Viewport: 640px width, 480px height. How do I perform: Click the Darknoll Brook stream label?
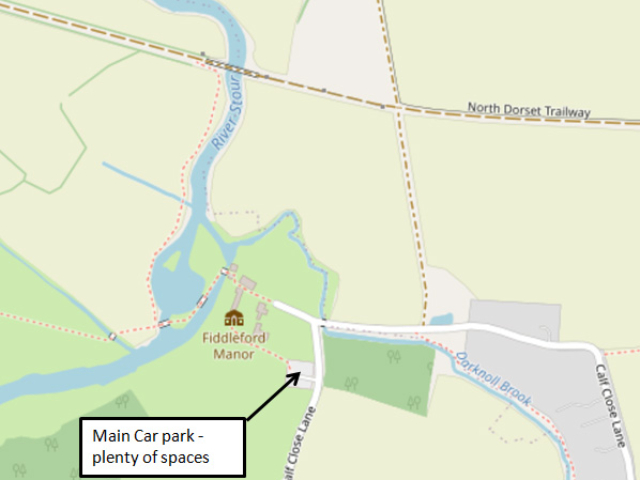493,378
